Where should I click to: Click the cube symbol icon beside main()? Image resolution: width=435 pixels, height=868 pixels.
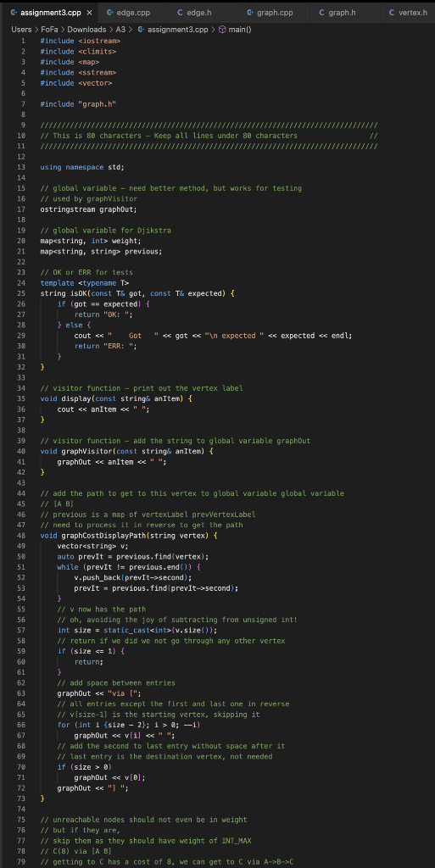tap(222, 29)
